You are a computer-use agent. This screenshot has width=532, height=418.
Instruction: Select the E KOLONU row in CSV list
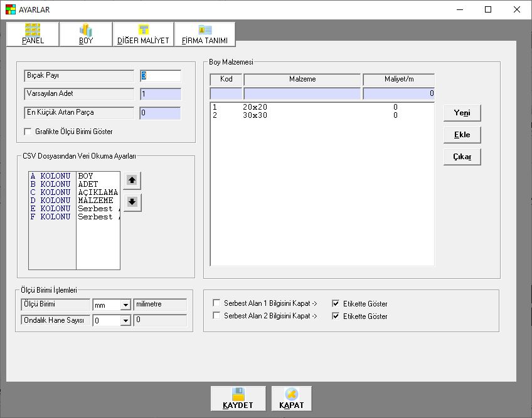74,209
